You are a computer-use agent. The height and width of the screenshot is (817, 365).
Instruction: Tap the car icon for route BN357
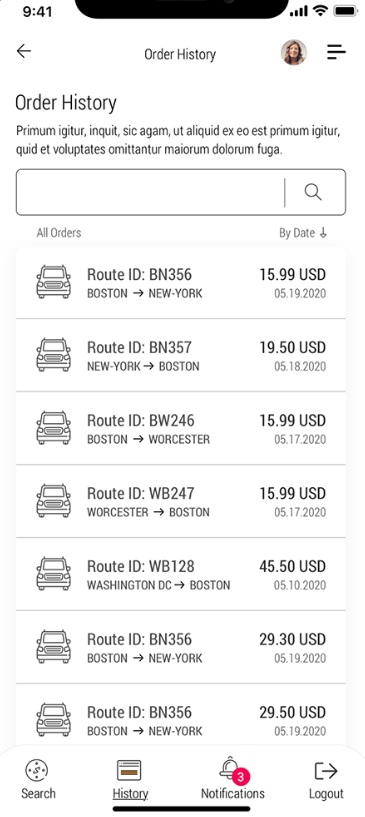54,354
